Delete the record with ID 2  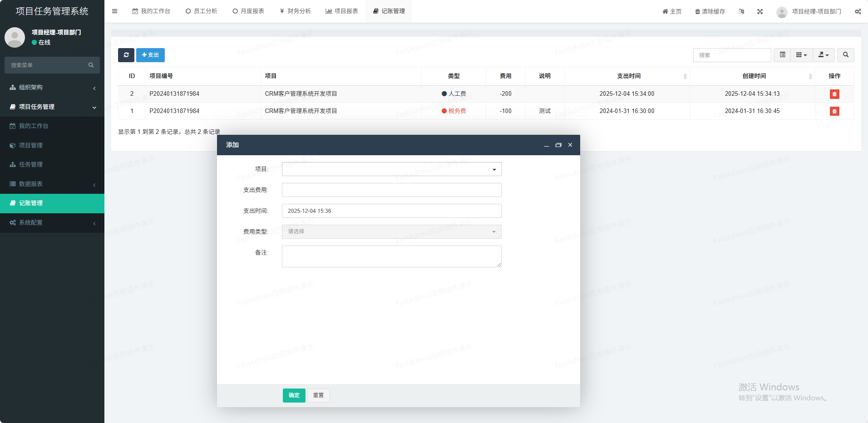click(x=834, y=94)
